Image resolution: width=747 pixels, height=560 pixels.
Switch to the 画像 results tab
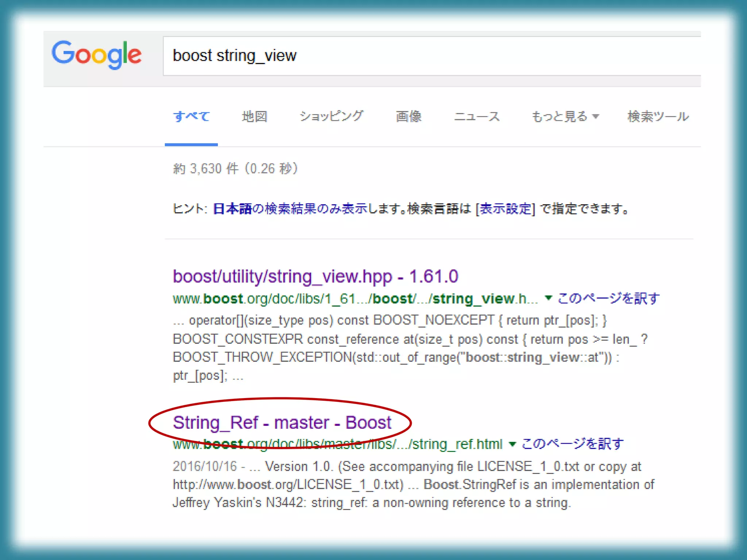(409, 117)
